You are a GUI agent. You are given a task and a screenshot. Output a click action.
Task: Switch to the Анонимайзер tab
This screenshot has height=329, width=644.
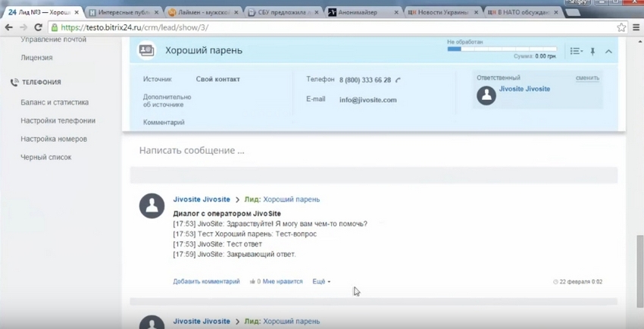[362, 12]
